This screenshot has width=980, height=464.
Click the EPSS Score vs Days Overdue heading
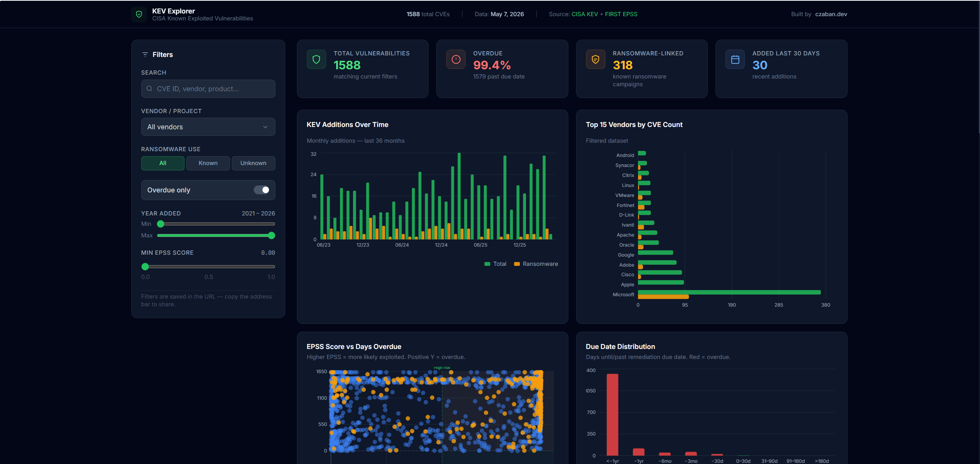(354, 347)
